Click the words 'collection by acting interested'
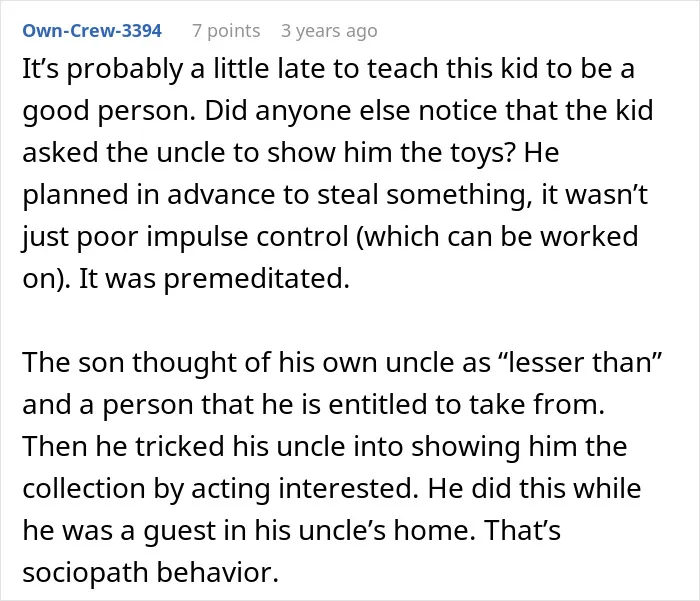The image size is (700, 601). point(220,488)
